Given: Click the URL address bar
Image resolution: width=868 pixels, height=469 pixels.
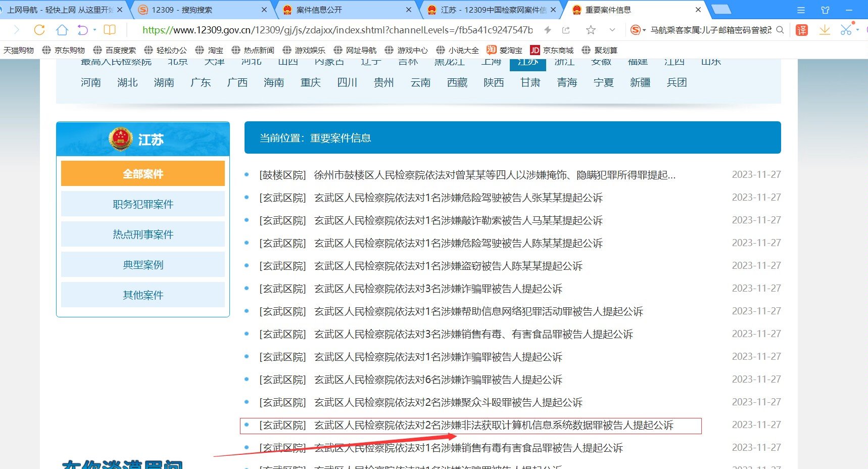Looking at the screenshot, I should coord(337,30).
